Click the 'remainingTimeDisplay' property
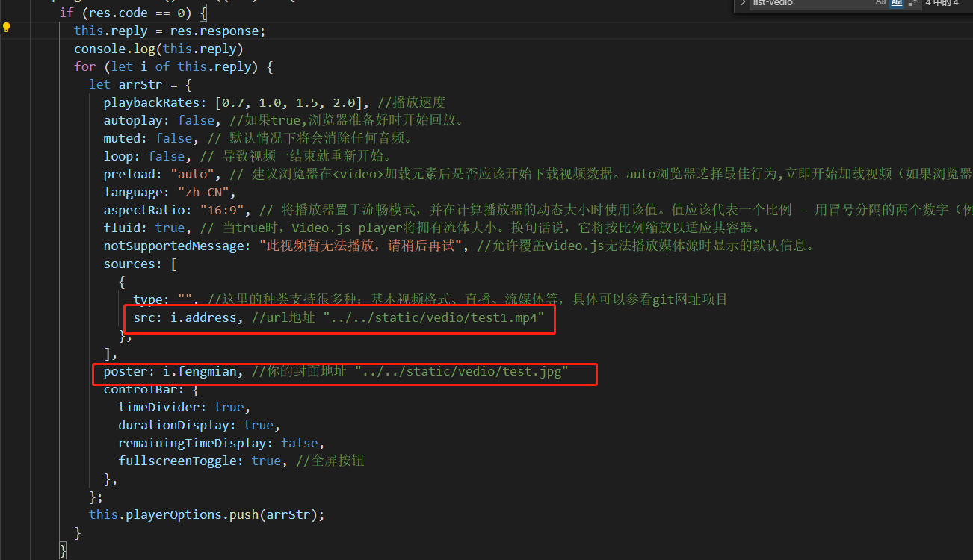The height and width of the screenshot is (560, 973). coord(192,443)
